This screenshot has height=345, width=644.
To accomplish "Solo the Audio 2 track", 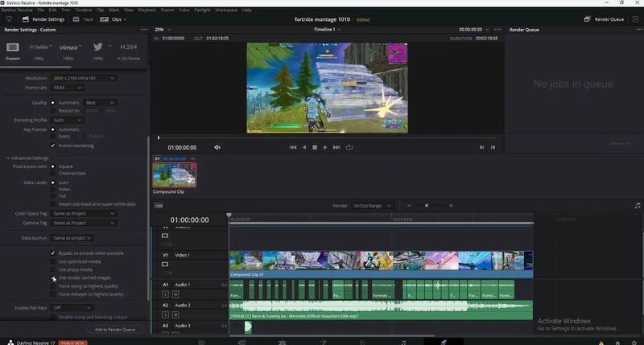I will 165,314.
